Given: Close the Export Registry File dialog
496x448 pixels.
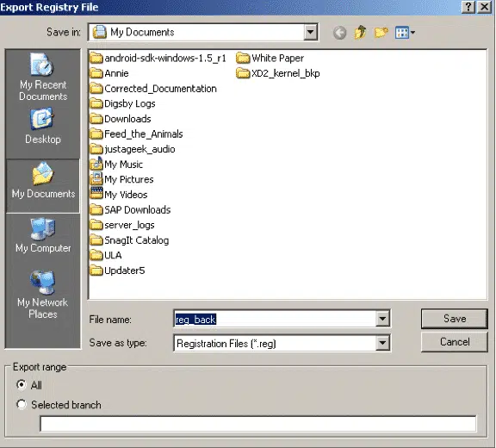Looking at the screenshot, I should (x=484, y=7).
